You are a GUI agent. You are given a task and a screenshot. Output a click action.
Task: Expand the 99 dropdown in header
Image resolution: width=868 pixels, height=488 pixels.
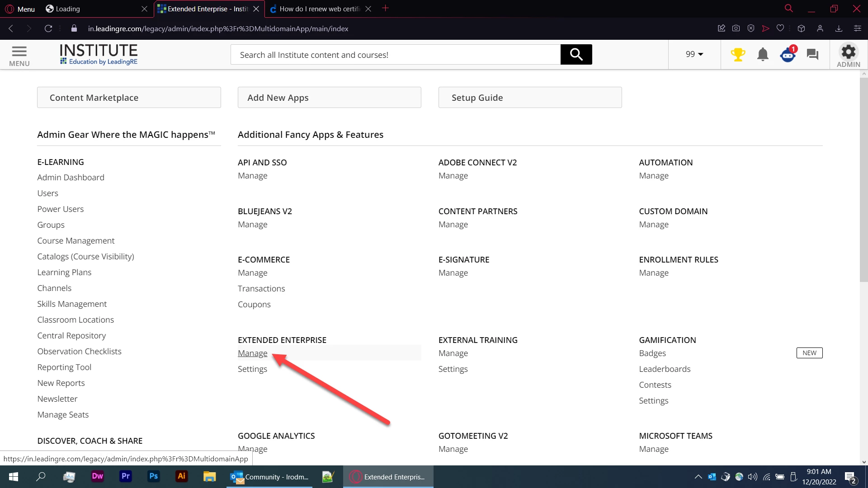pos(694,54)
